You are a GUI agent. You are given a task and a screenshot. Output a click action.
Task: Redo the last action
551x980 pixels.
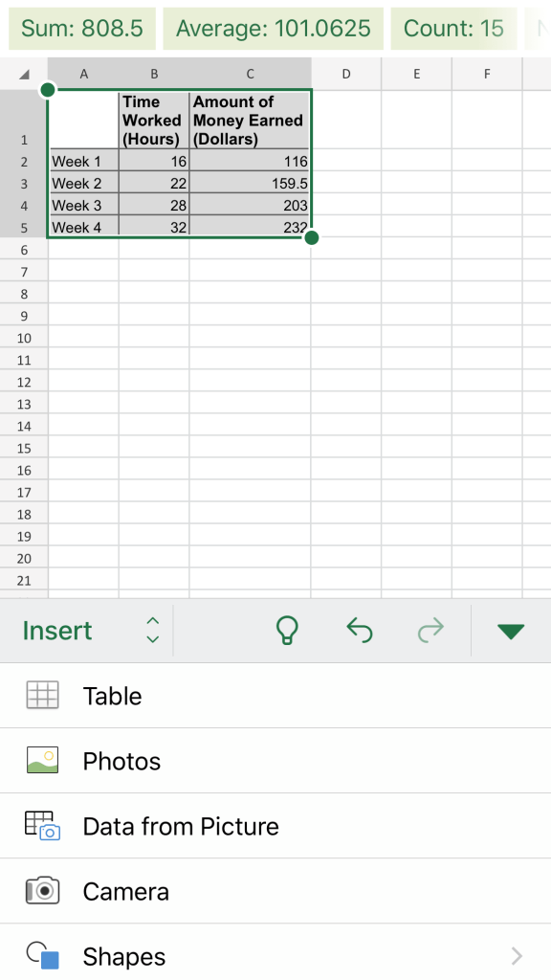tap(430, 630)
